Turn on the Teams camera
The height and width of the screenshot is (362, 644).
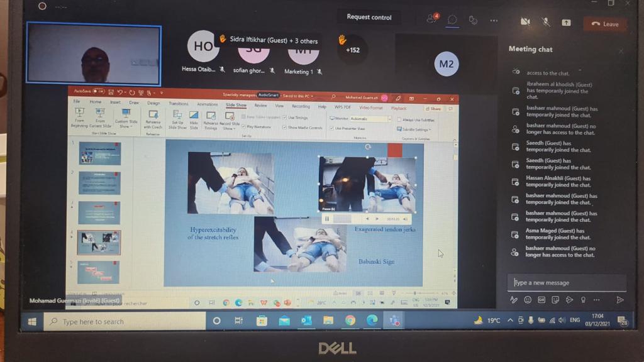tap(525, 22)
